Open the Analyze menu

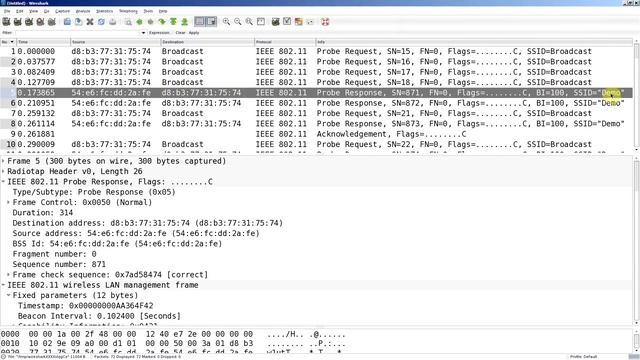(x=83, y=11)
